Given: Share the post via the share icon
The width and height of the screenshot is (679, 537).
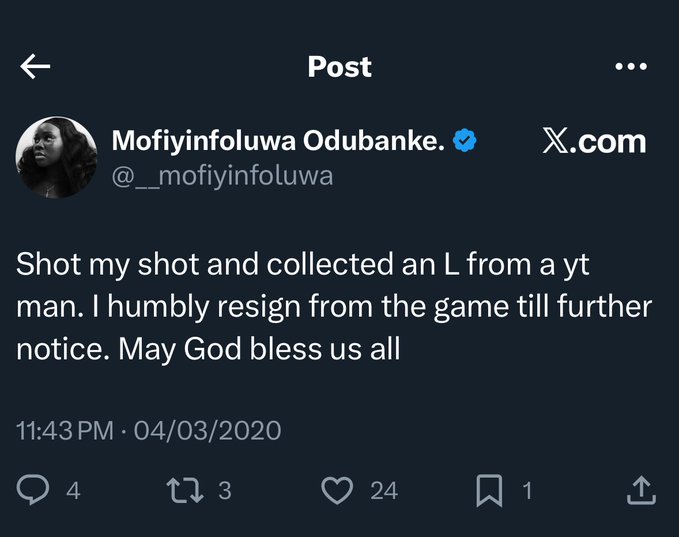Looking at the screenshot, I should click(640, 490).
